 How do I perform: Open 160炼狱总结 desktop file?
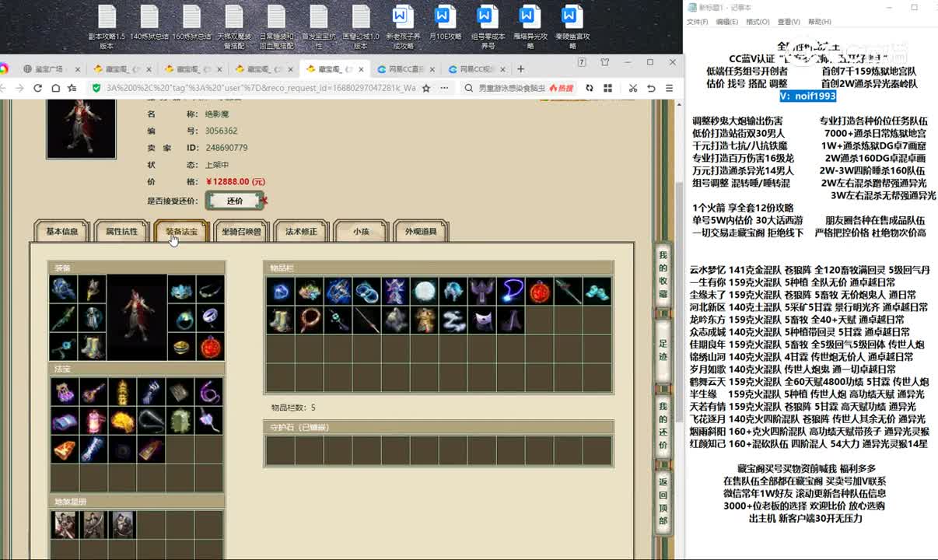192,23
